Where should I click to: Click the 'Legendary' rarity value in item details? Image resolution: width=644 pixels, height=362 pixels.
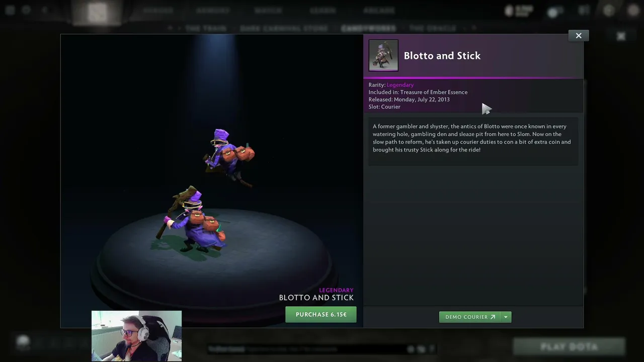[x=400, y=85]
